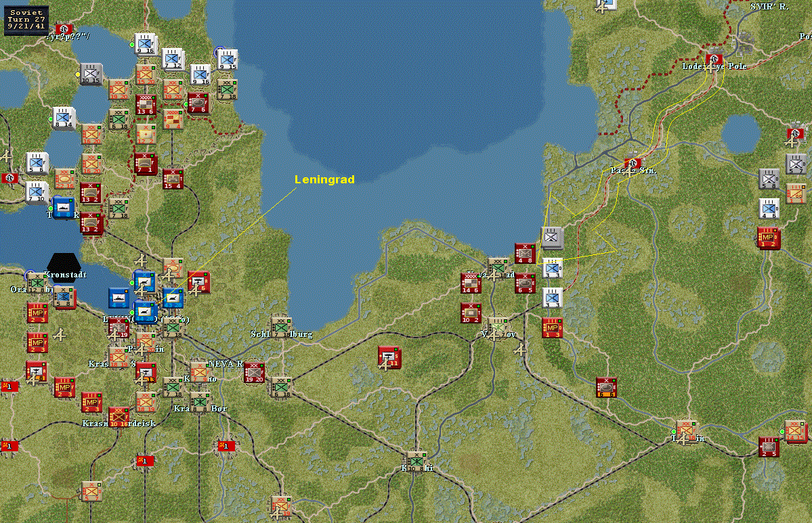The image size is (812, 523).
Task: Select the red unit marked 10 2
Action: tap(471, 313)
